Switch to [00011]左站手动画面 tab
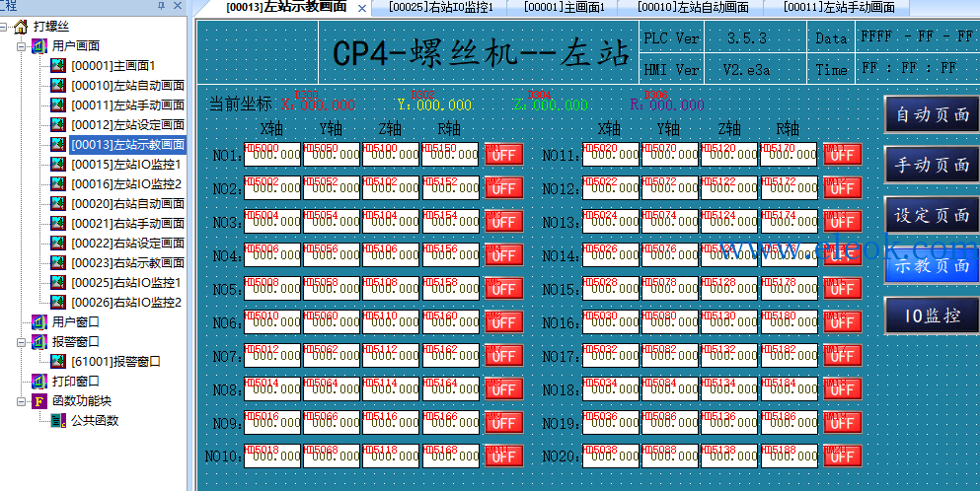This screenshot has width=980, height=491. pos(839,8)
